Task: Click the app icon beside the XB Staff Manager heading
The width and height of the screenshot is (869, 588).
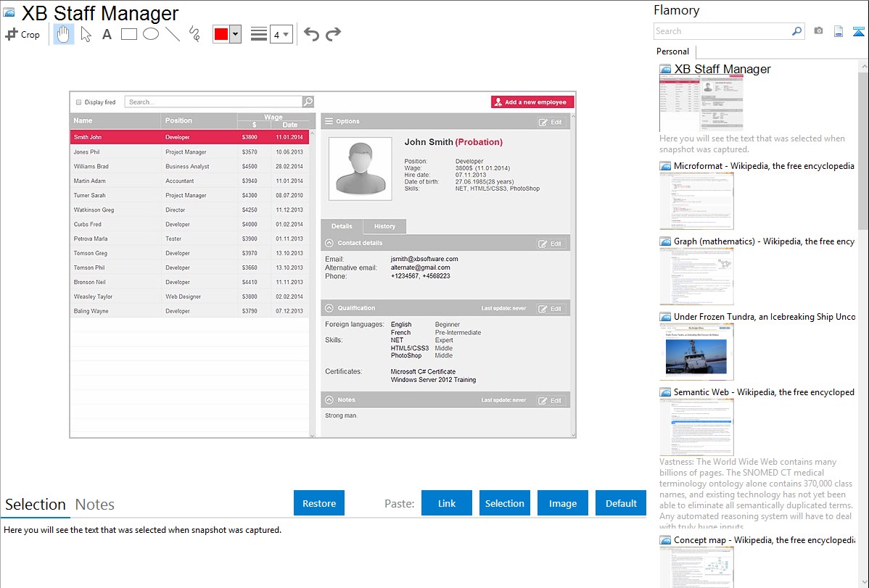Action: (x=9, y=12)
